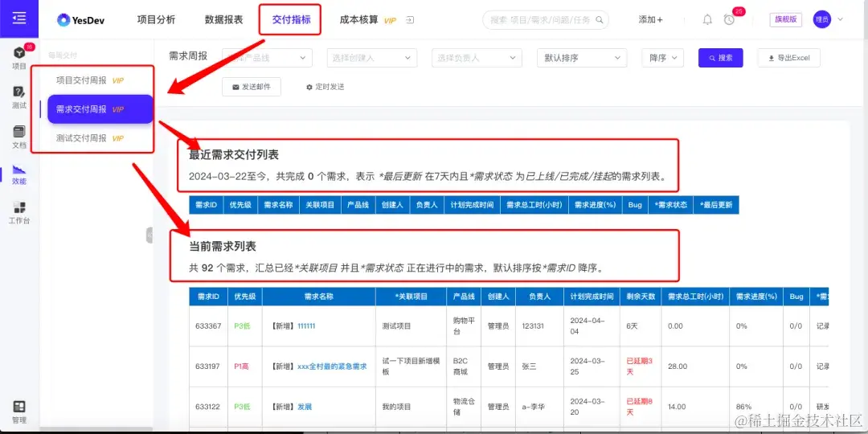This screenshot has width=868, height=434.
Task: Click the search magnifier icon in the top bar
Action: [599, 20]
